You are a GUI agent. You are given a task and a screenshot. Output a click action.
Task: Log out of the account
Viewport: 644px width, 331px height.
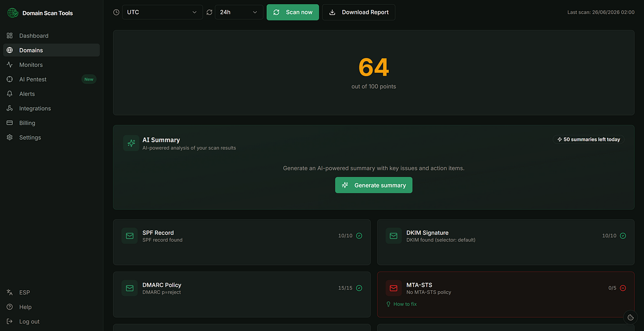51,322
